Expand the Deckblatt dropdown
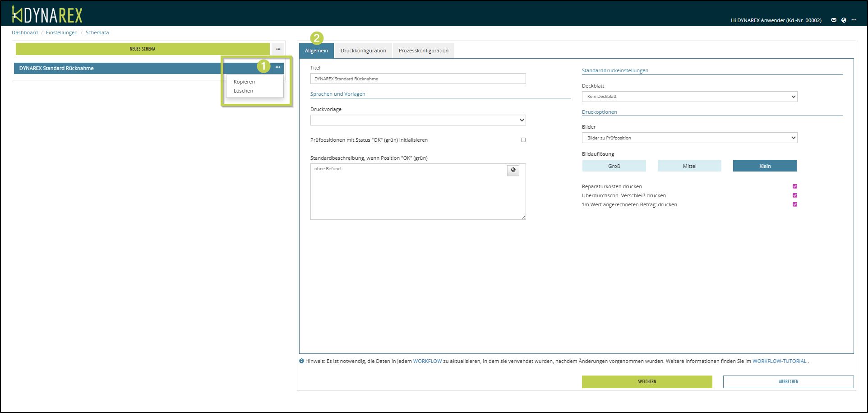The height and width of the screenshot is (413, 868). click(x=689, y=97)
